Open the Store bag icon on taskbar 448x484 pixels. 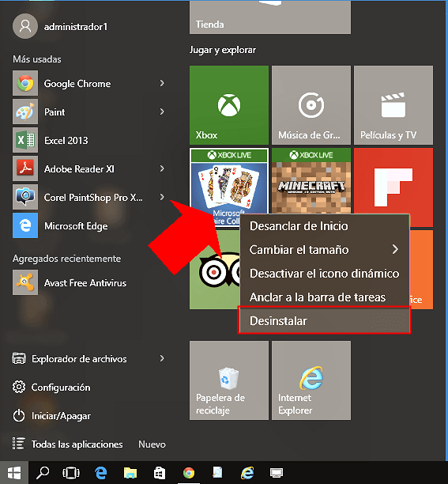160,473
